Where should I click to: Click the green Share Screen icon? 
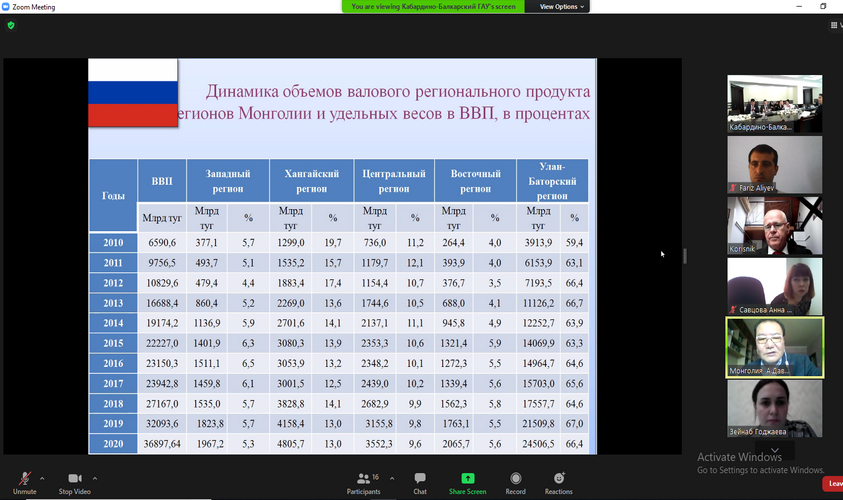point(468,481)
